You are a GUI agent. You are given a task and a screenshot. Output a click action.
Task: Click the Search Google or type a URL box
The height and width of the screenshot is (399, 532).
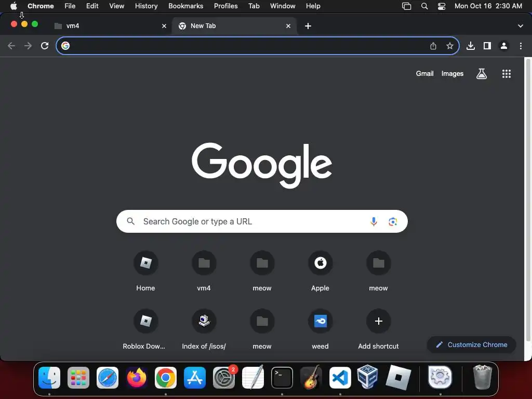click(x=262, y=221)
